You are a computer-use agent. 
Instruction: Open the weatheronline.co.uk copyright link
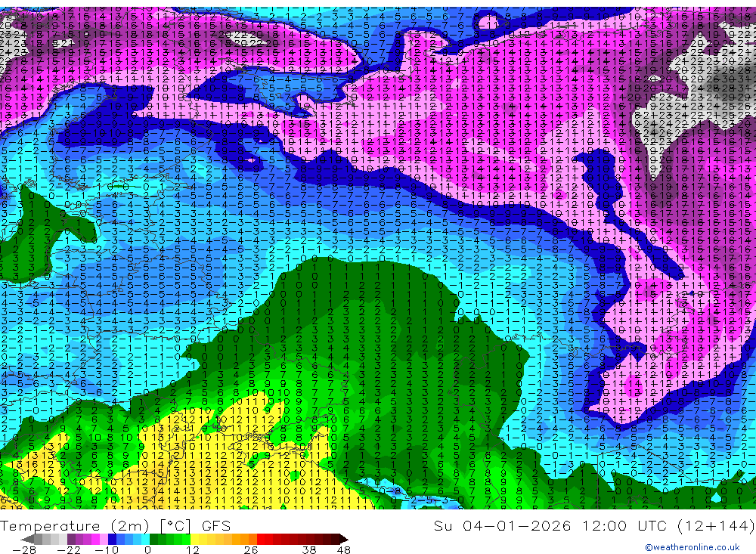pos(692,546)
